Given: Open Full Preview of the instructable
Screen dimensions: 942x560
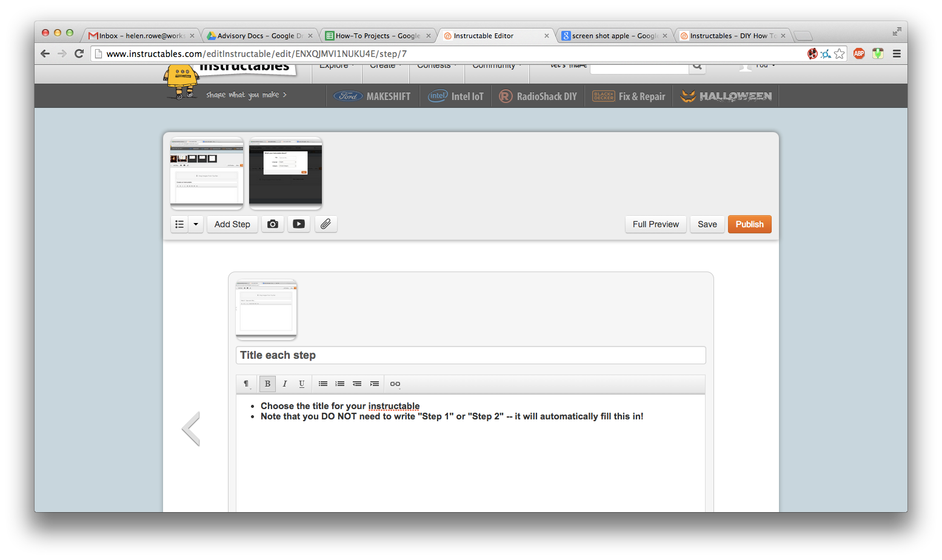Looking at the screenshot, I should point(655,224).
